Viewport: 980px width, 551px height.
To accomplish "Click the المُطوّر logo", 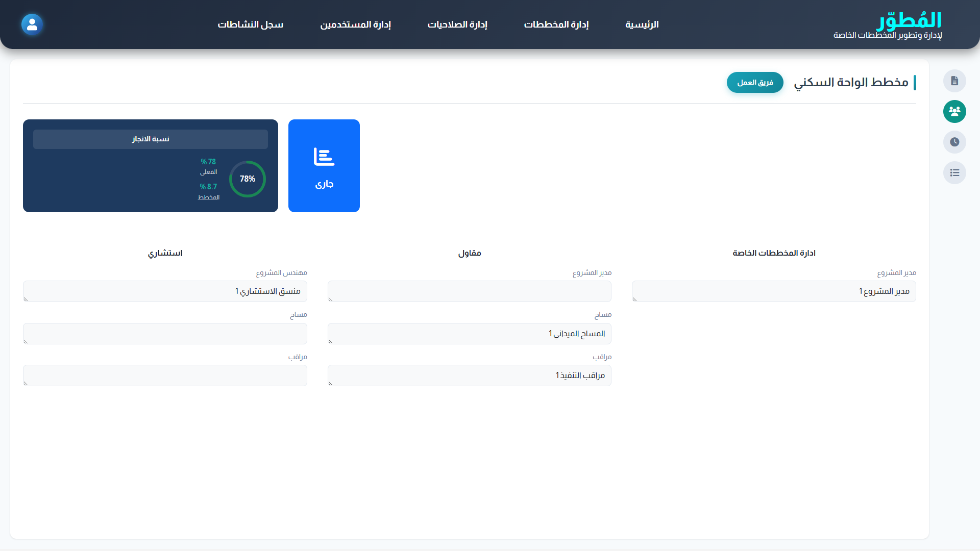I will 909,20.
